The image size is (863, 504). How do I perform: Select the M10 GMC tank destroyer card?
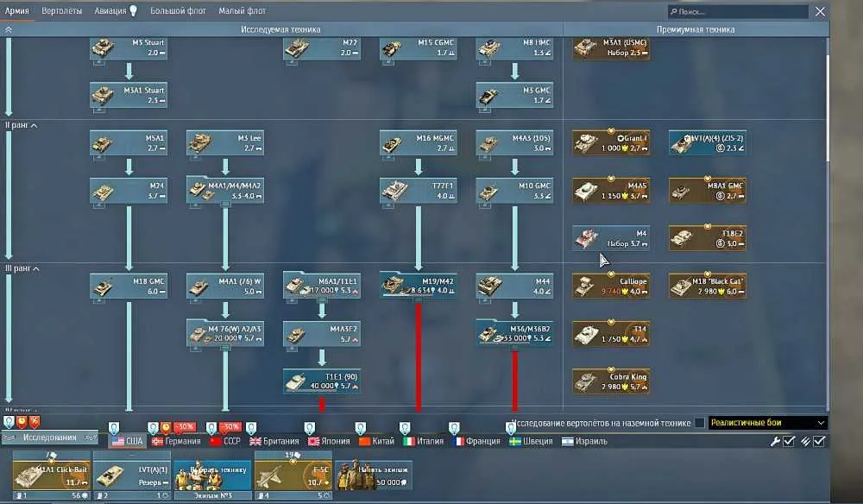(x=514, y=191)
